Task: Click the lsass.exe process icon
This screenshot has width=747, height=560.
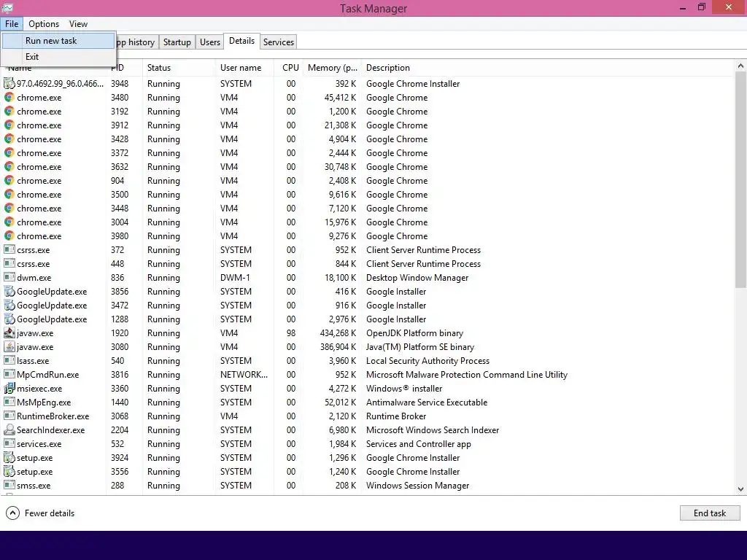Action: (9, 360)
